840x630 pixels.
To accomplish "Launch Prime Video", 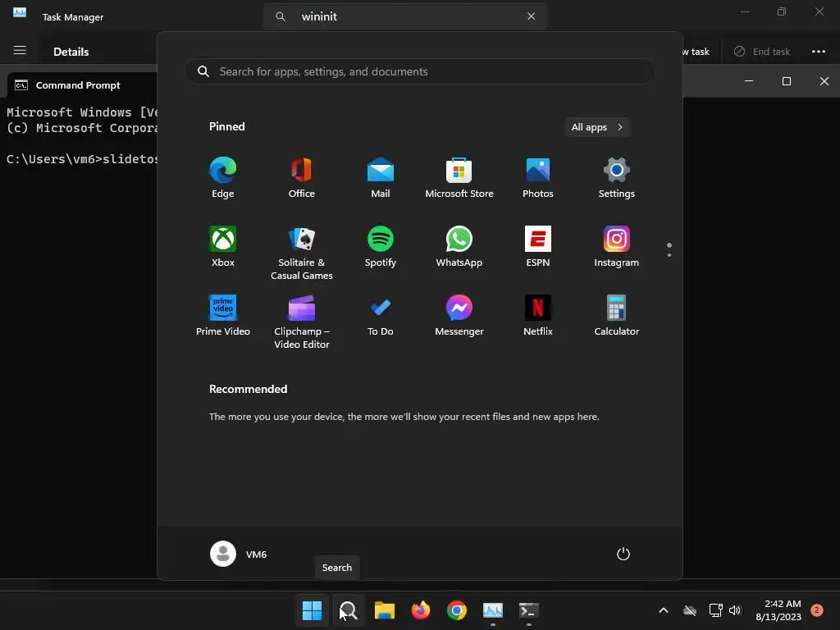I will (223, 316).
